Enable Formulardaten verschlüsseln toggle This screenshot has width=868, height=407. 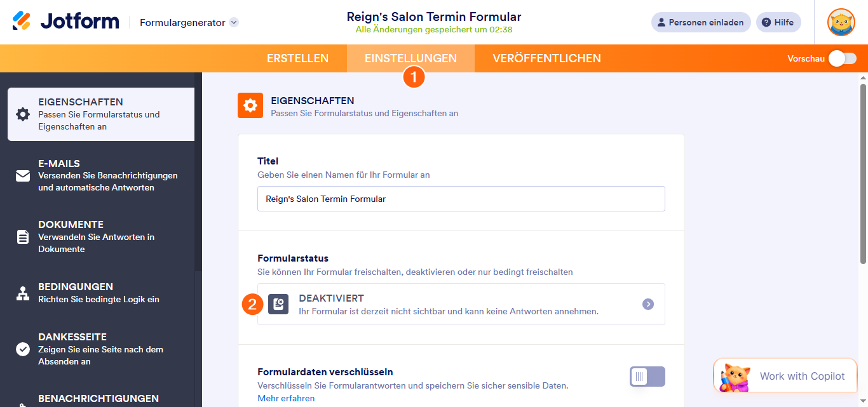(647, 377)
